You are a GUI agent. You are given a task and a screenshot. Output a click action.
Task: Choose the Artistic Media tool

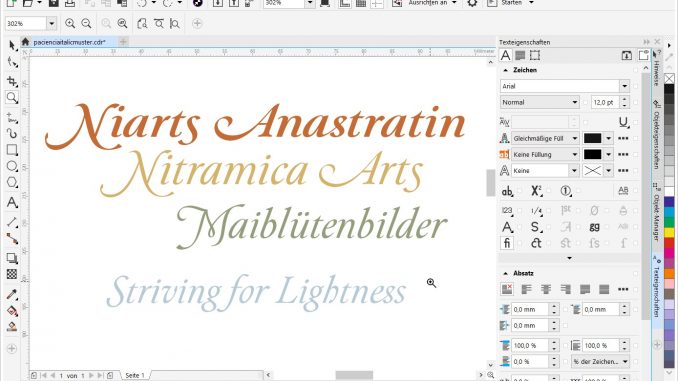[12, 134]
